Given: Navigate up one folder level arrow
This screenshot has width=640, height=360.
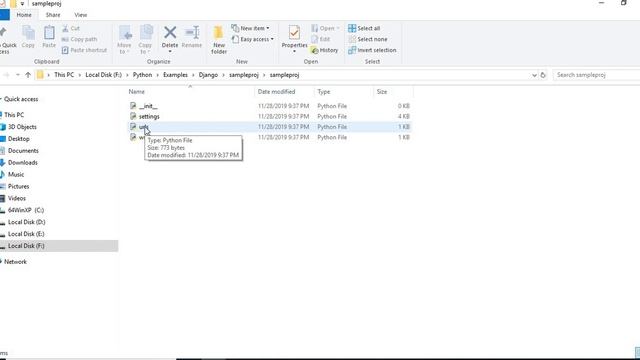Looking at the screenshot, I should point(28,75).
